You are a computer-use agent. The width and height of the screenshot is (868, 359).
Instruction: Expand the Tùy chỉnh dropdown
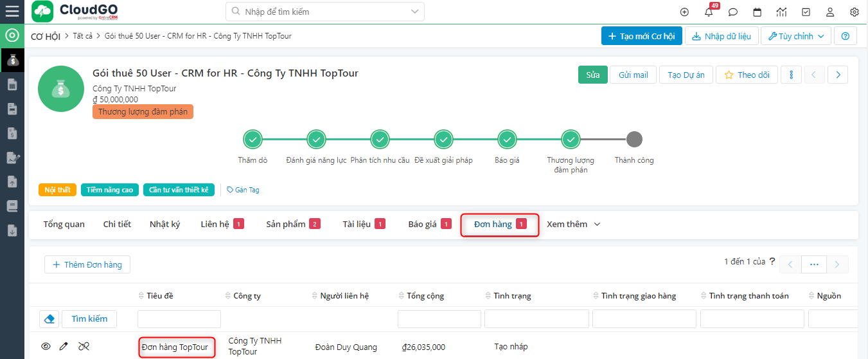795,36
